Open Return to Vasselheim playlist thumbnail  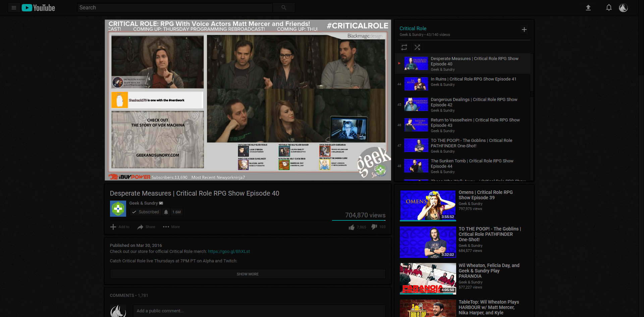point(416,125)
